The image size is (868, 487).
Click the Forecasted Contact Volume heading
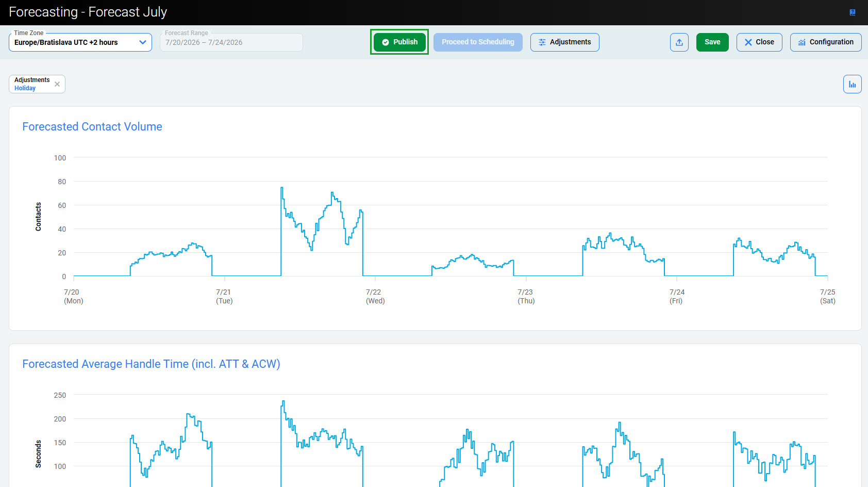pyautogui.click(x=92, y=126)
